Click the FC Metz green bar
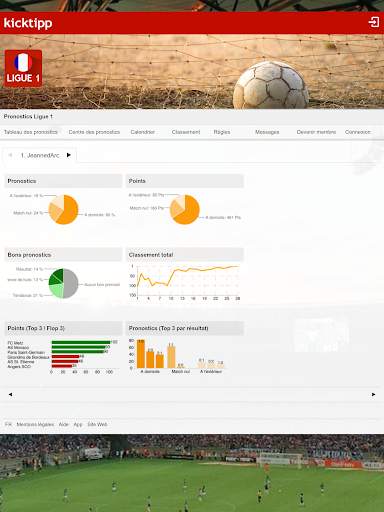 tap(81, 342)
